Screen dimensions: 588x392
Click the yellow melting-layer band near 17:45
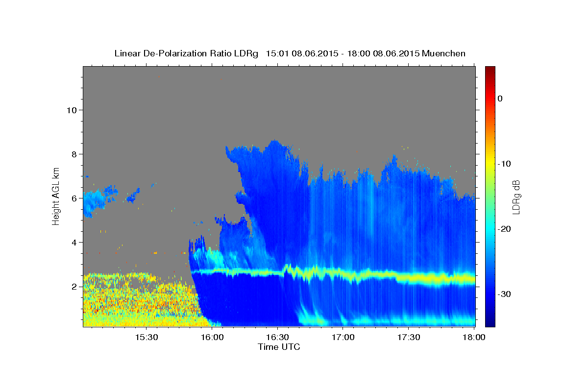click(441, 279)
